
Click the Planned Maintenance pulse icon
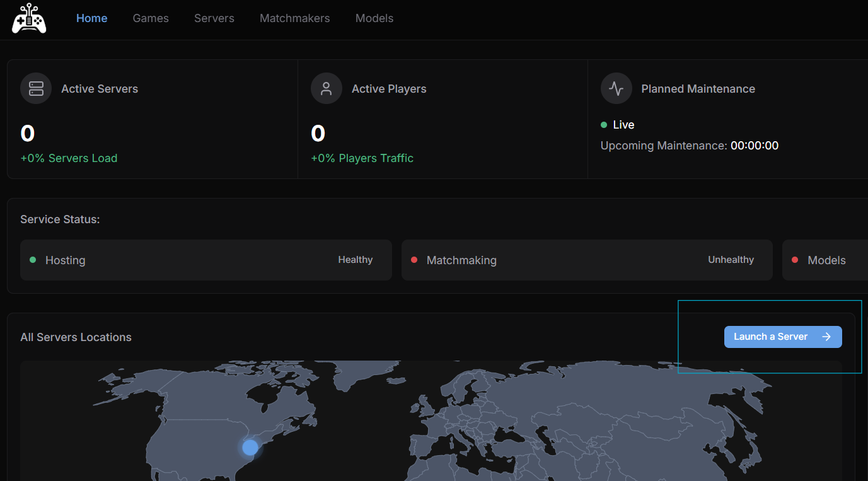[616, 88]
